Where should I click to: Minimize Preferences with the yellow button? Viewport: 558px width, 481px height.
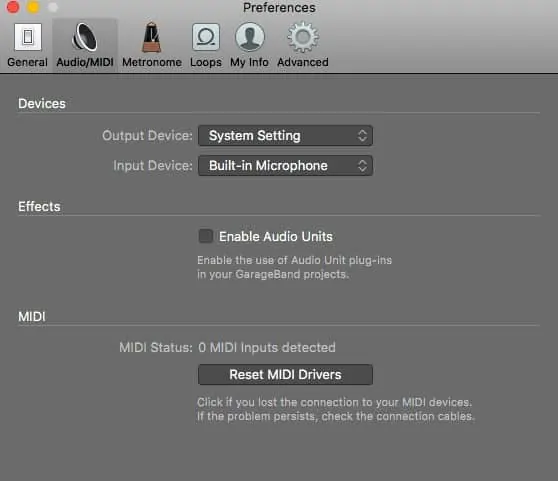(x=33, y=7)
